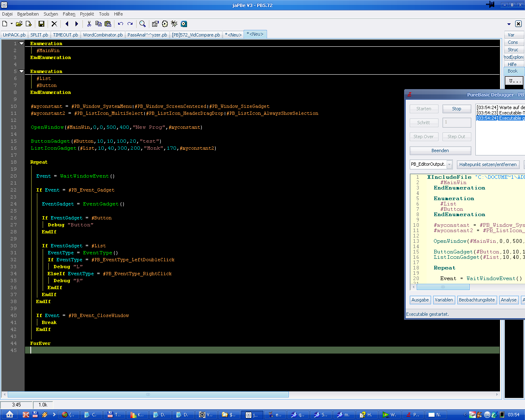The width and height of the screenshot is (525, 420).
Task: Open search with the magnifier icon
Action: (x=142, y=24)
